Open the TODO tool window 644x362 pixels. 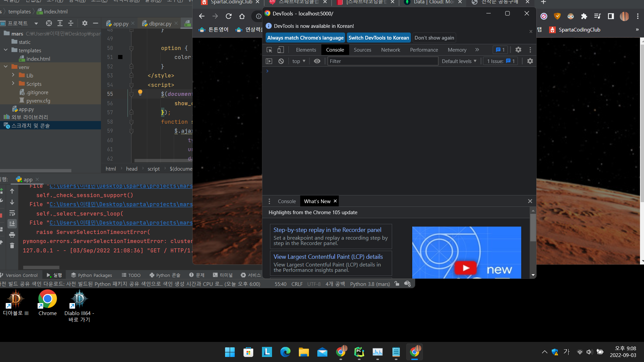pyautogui.click(x=131, y=275)
